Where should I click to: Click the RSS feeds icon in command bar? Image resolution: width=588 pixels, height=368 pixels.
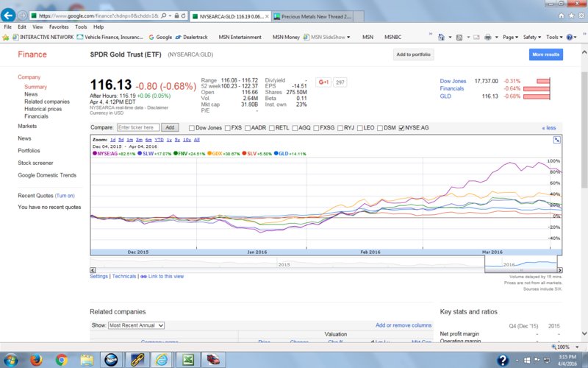pos(459,38)
